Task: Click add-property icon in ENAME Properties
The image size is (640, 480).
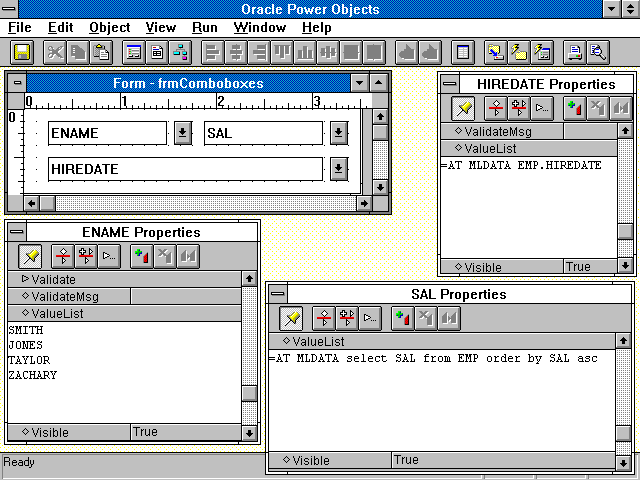Action: click(x=143, y=256)
